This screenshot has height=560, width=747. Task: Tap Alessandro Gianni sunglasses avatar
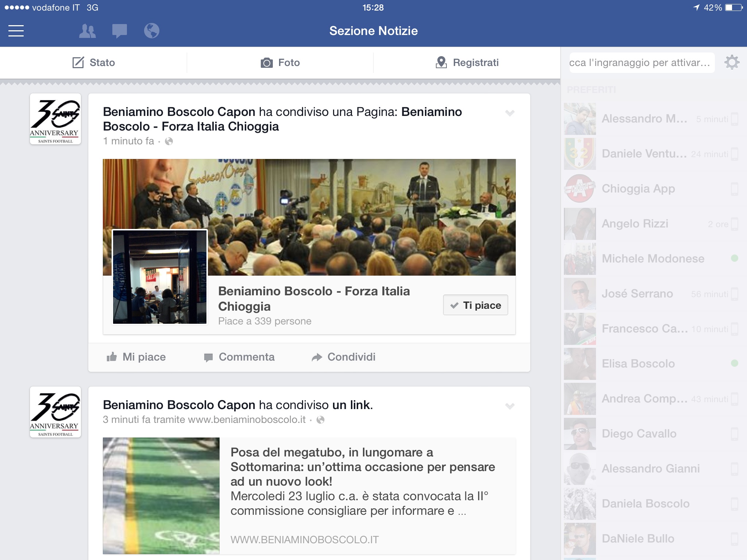pos(580,469)
